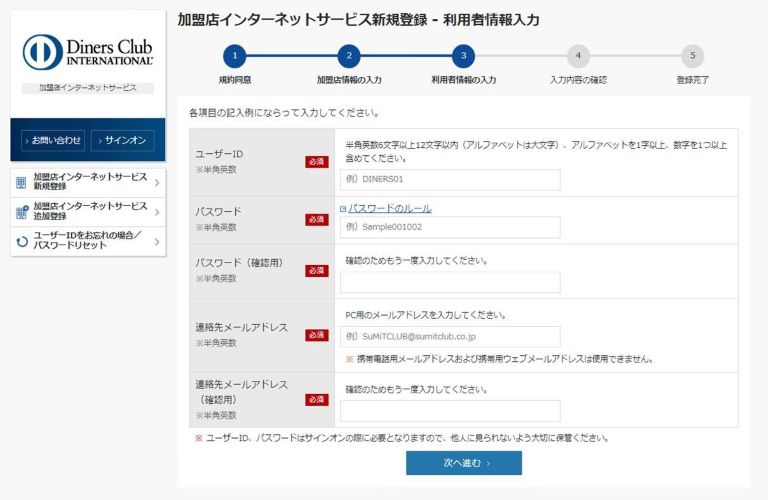
Task: Click step 5 circle 登録完了
Action: click(692, 56)
